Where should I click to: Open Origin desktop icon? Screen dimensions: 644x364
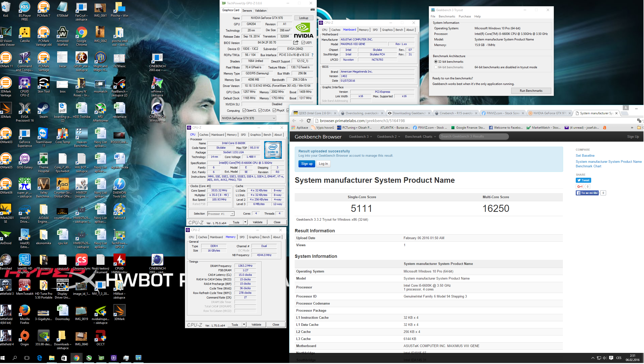(25, 338)
